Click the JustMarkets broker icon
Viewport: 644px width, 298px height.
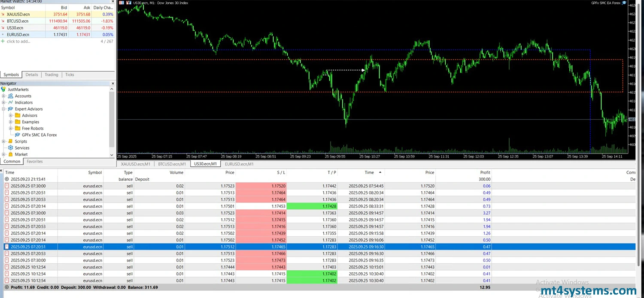point(3,90)
